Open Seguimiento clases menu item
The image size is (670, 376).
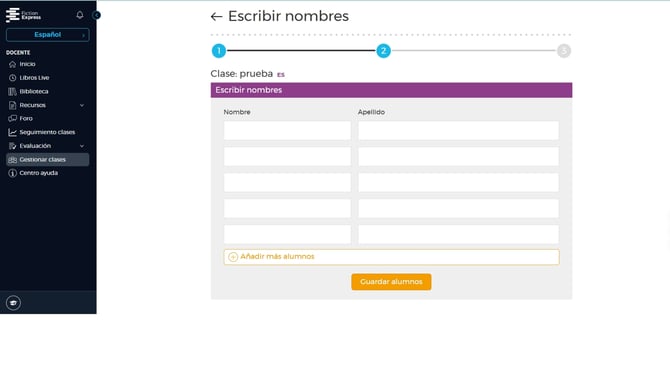coord(47,132)
